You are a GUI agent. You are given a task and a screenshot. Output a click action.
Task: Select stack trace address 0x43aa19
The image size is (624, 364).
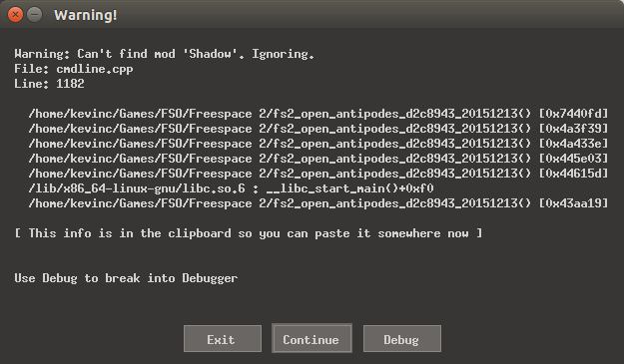(573, 203)
